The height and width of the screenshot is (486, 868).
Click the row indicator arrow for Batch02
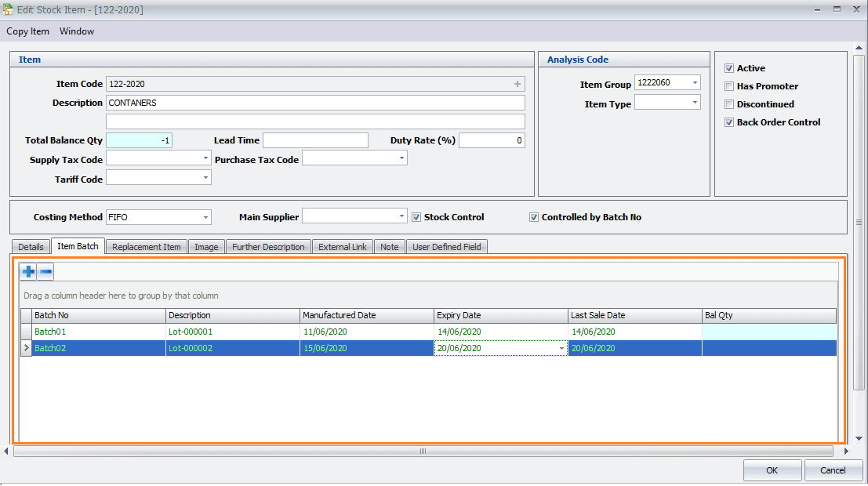click(26, 348)
